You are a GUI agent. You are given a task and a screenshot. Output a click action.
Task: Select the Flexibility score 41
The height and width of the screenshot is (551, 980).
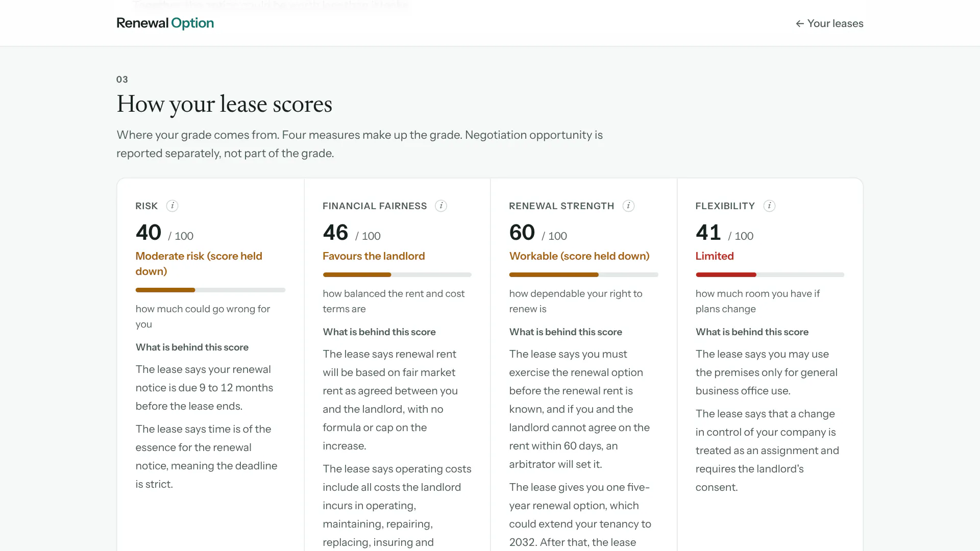[x=708, y=232]
